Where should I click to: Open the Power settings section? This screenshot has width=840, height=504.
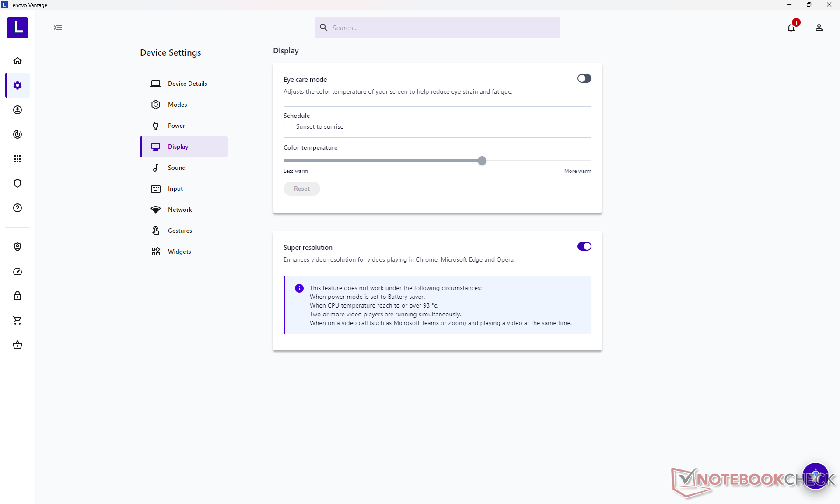[177, 126]
